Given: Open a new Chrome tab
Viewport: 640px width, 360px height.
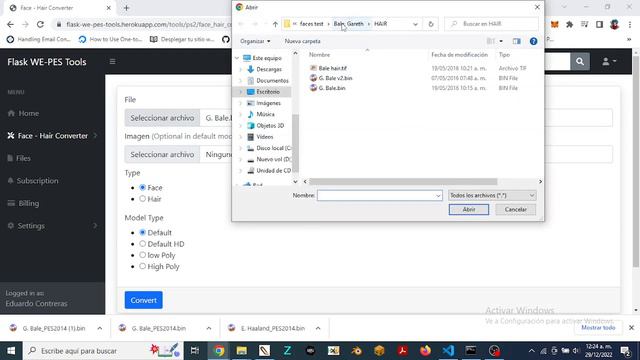Looking at the screenshot, I should 126,8.
